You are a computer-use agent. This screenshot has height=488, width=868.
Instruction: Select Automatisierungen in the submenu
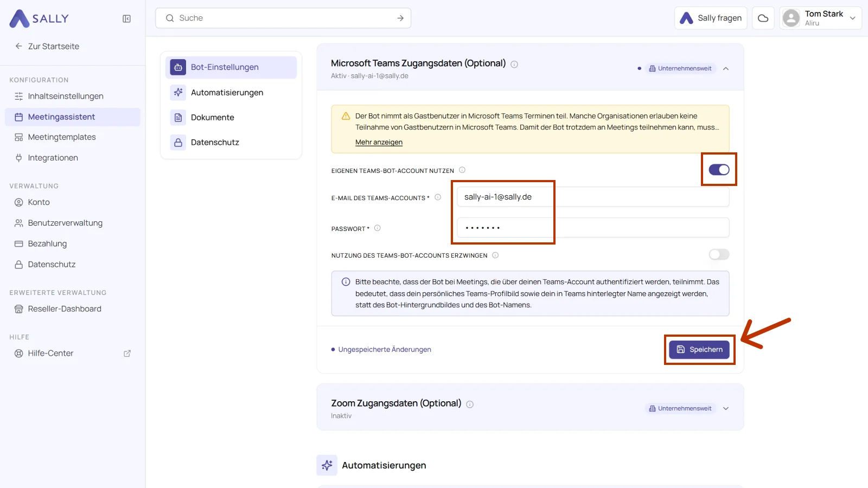pos(231,93)
